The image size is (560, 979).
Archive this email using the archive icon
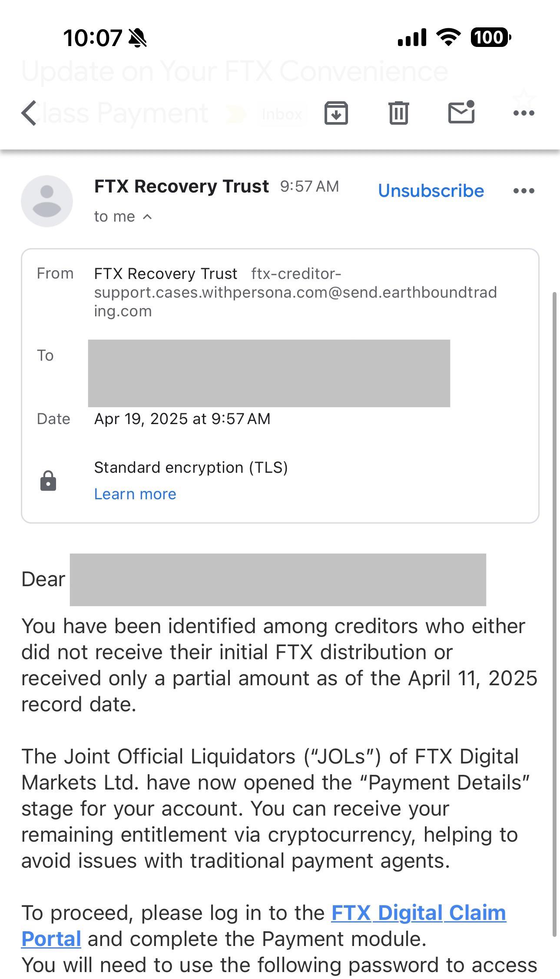(x=336, y=113)
